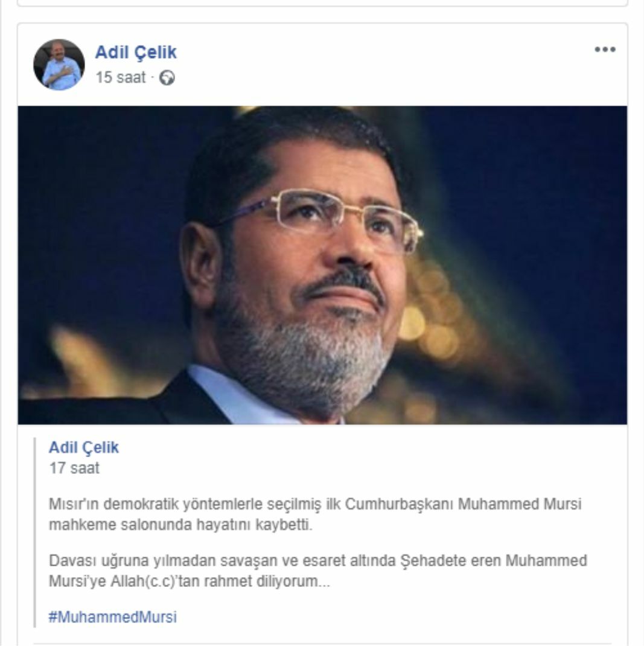The height and width of the screenshot is (646, 644).
Task: Click the paragraph starting 'Davası uğruna'
Action: (318, 571)
